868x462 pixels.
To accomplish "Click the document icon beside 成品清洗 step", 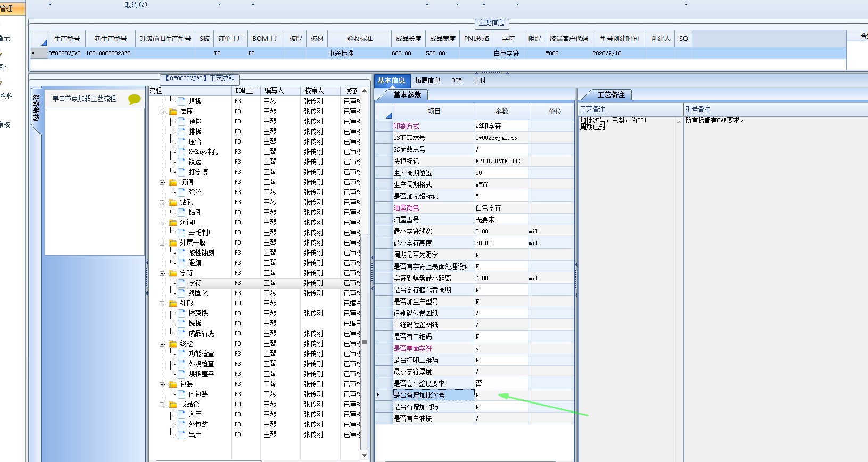I will pyautogui.click(x=181, y=333).
